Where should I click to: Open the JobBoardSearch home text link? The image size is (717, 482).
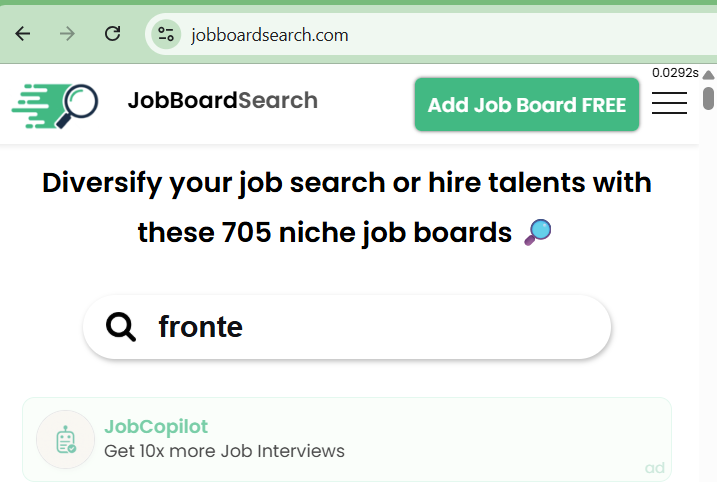[x=222, y=101]
